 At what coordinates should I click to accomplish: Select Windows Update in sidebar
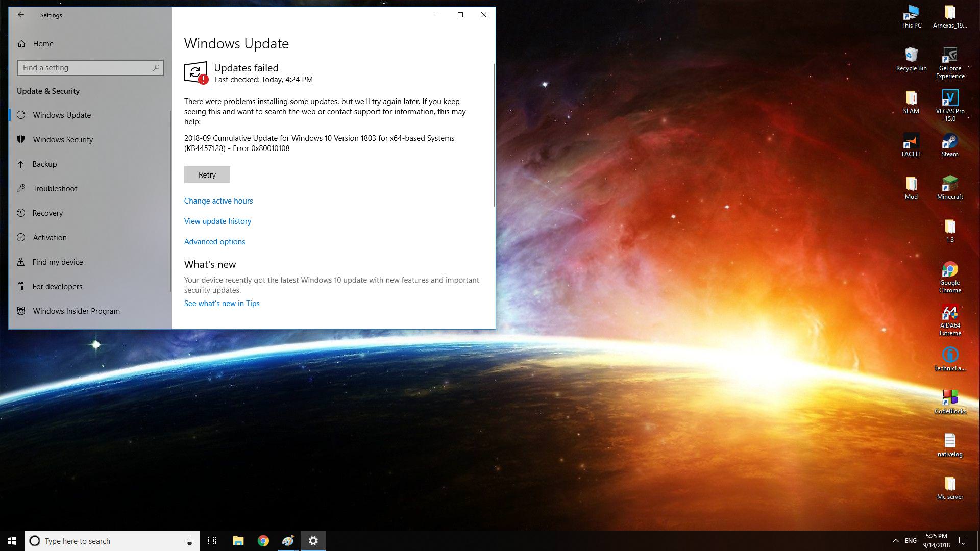pos(90,115)
